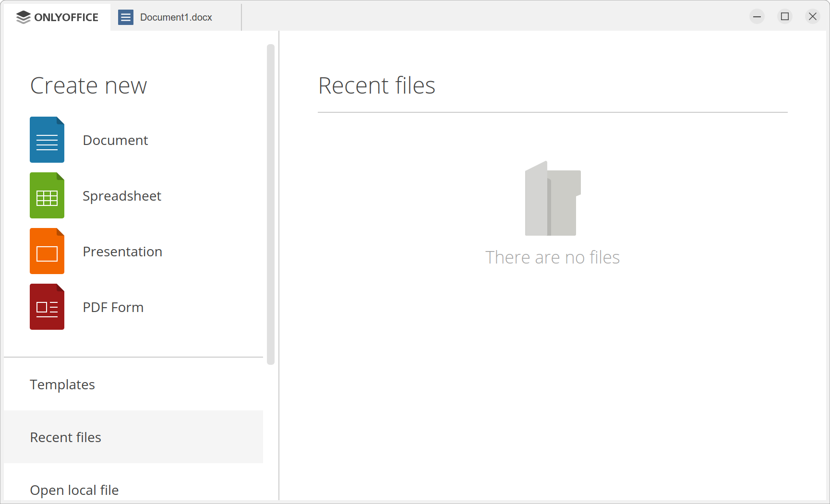
Task: Choose Open local file
Action: [74, 490]
